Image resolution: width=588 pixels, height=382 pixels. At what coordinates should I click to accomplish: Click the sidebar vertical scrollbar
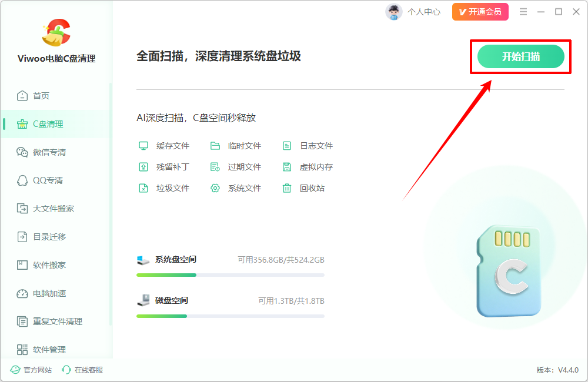pos(111,205)
